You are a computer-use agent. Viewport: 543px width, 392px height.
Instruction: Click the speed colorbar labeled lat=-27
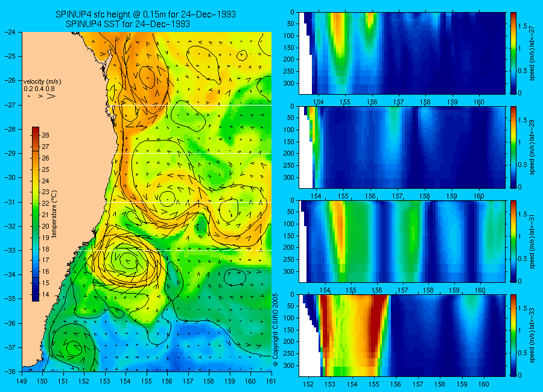[x=513, y=52]
